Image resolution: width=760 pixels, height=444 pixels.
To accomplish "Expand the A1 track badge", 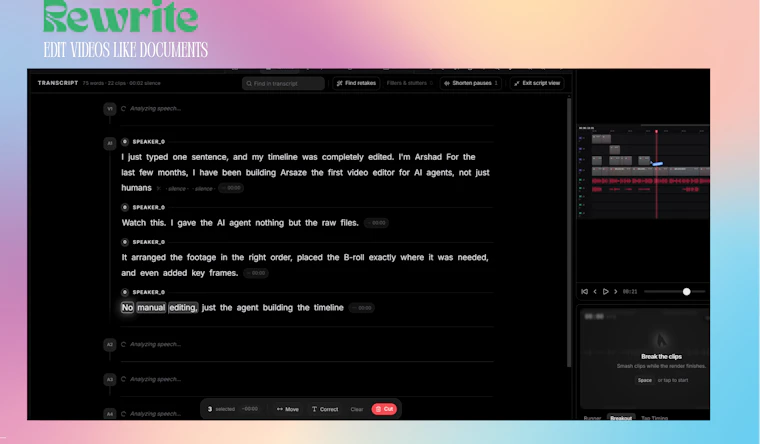I will pos(110,143).
